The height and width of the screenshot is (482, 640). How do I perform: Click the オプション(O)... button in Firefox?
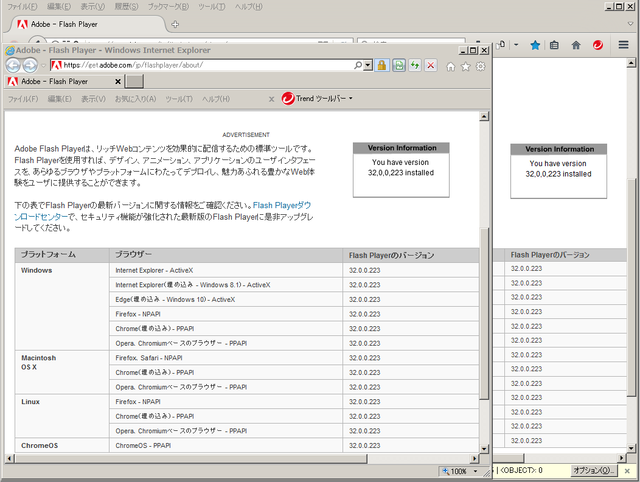click(x=593, y=471)
